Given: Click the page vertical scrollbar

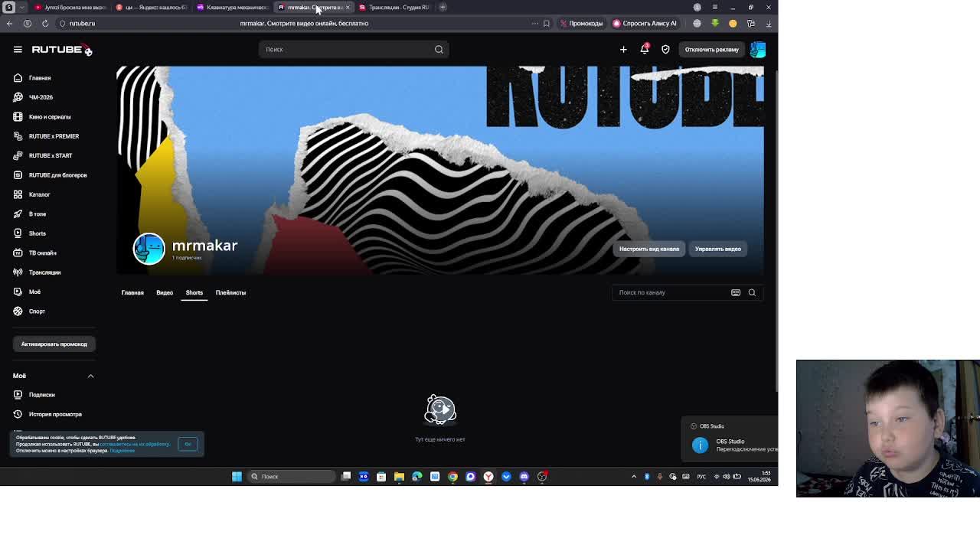Looking at the screenshot, I should [x=776, y=230].
